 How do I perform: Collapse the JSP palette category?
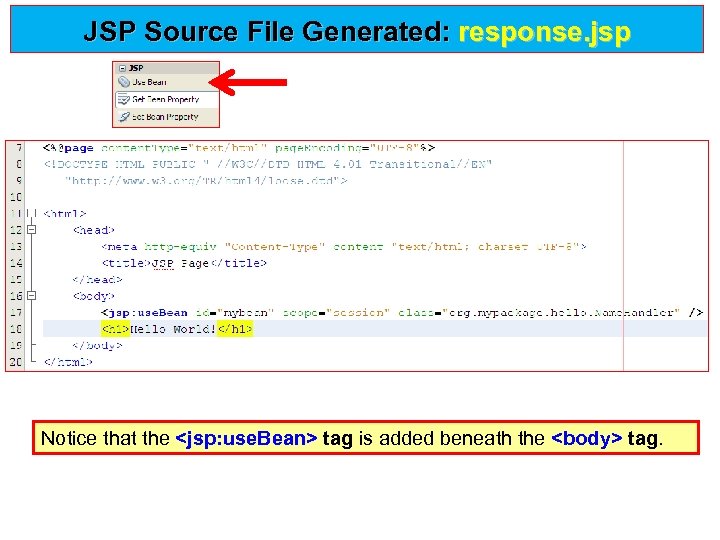pyautogui.click(x=122, y=68)
